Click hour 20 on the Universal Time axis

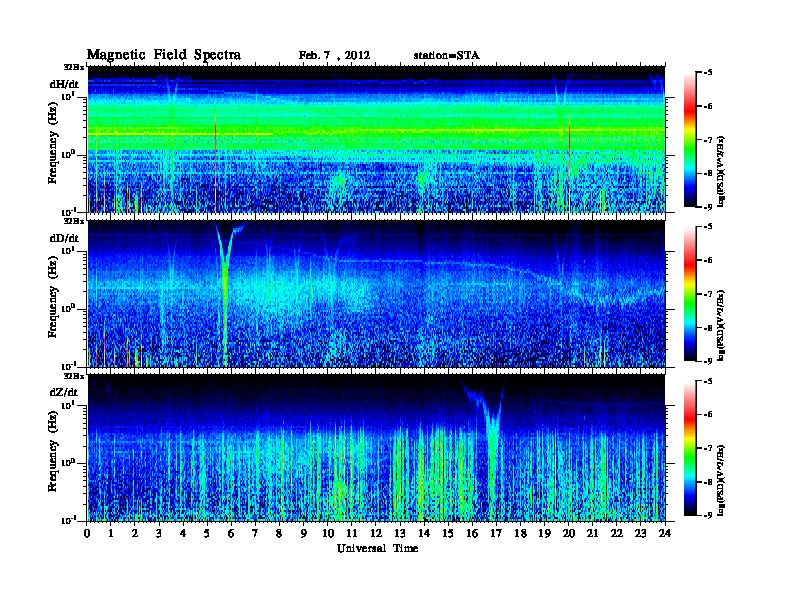click(x=568, y=533)
